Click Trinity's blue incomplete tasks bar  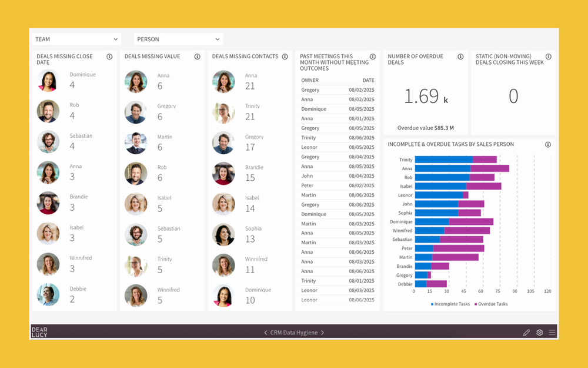[443, 160]
